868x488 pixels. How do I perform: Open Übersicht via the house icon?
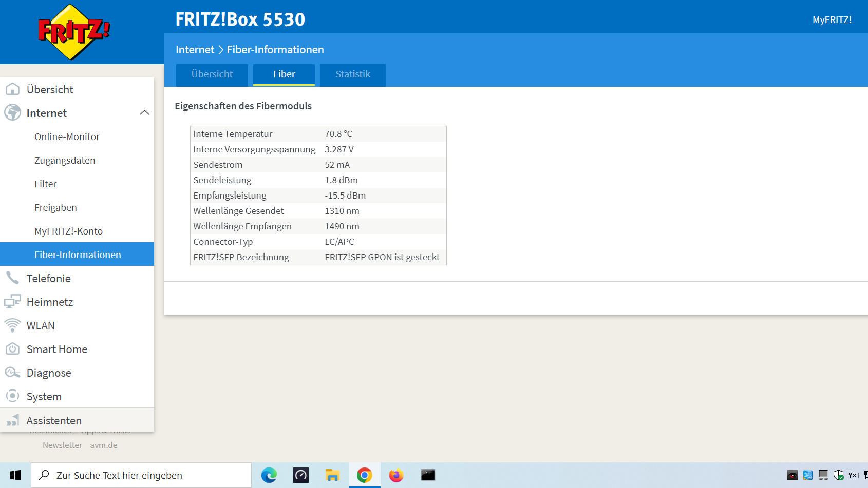(12, 89)
